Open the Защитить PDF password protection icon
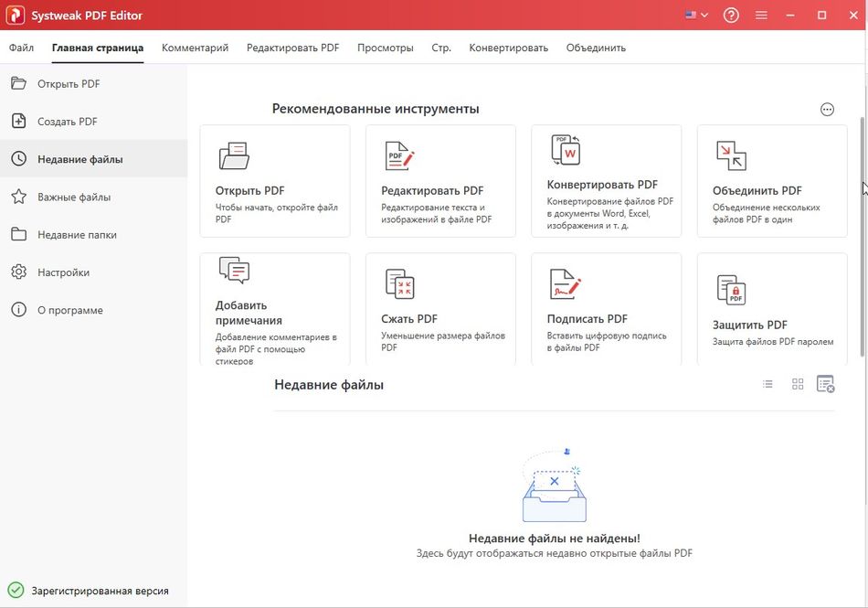This screenshot has width=868, height=608. 730,286
